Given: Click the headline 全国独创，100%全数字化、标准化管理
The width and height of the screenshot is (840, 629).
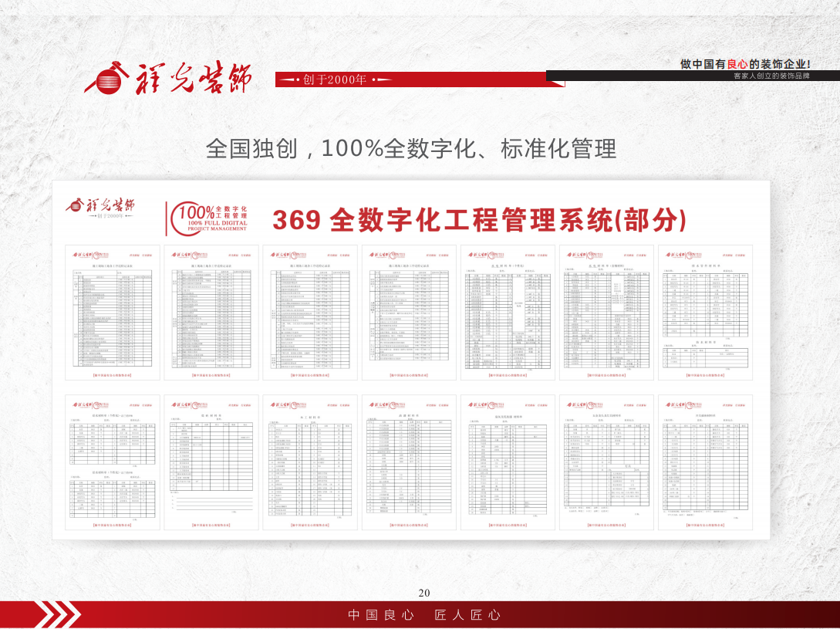Looking at the screenshot, I should coord(411,148).
